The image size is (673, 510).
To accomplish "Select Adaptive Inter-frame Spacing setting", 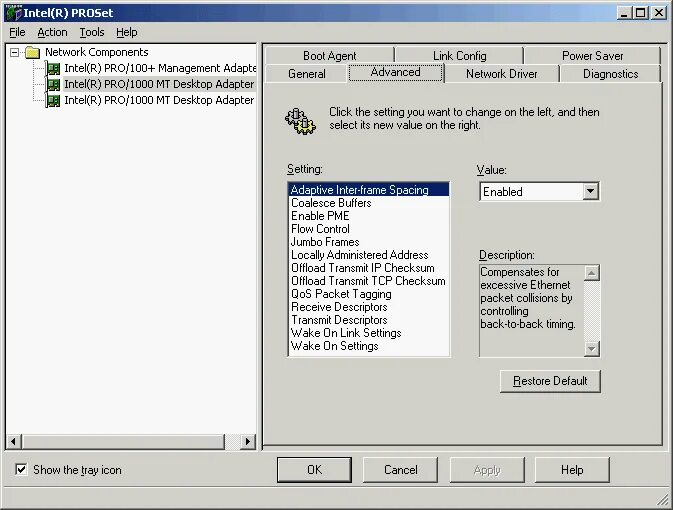I will coord(369,190).
